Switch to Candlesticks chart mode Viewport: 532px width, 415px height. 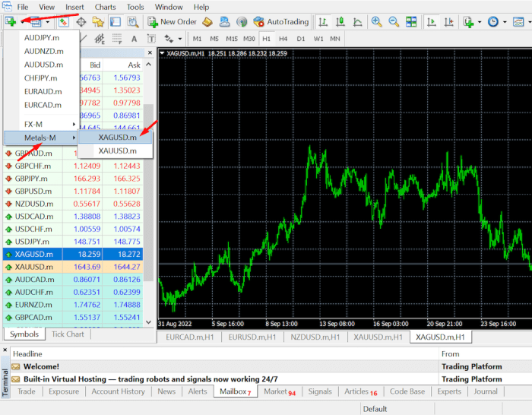[x=340, y=22]
